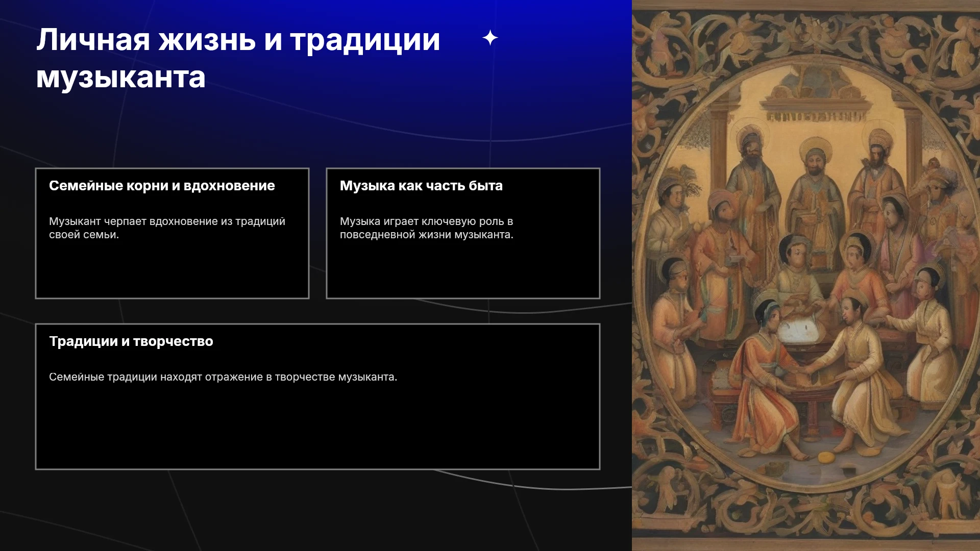This screenshot has height=551, width=980.
Task: Select the text about family tradition inspiration
Action: click(167, 228)
